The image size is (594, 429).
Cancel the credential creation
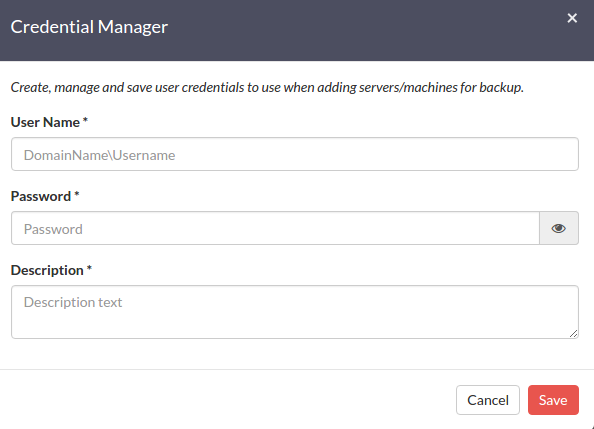coord(488,400)
